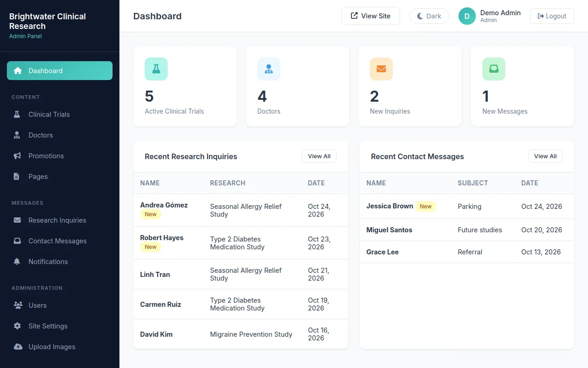Screen dimensions: 588x368
Task: Open the Active Clinical Trials count label
Action: pos(174,111)
